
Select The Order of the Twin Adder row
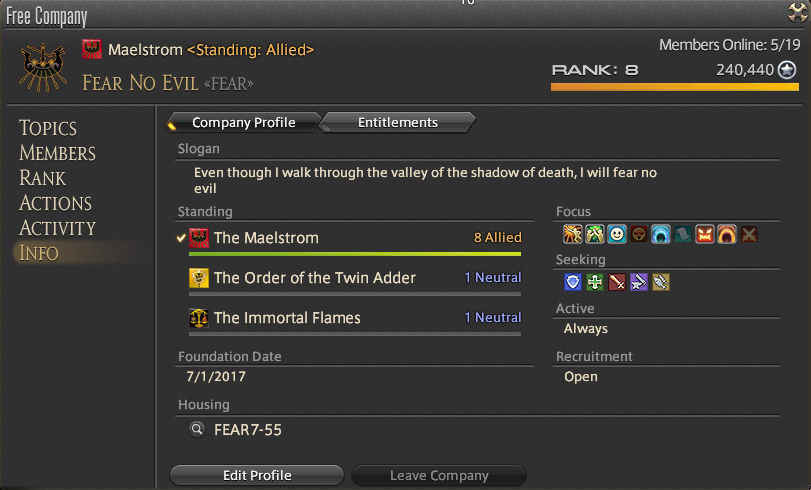click(x=355, y=278)
